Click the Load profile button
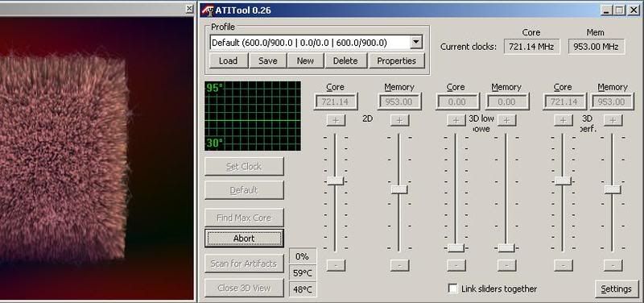Image resolution: width=644 pixels, height=303 pixels. click(229, 61)
